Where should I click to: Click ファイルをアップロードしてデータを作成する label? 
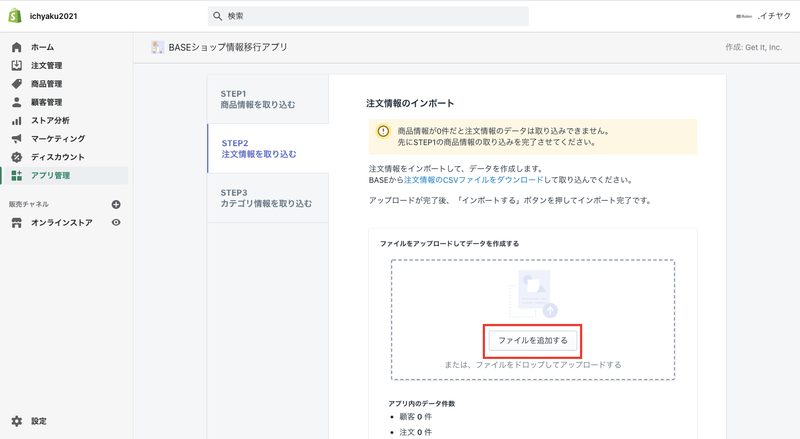click(449, 243)
